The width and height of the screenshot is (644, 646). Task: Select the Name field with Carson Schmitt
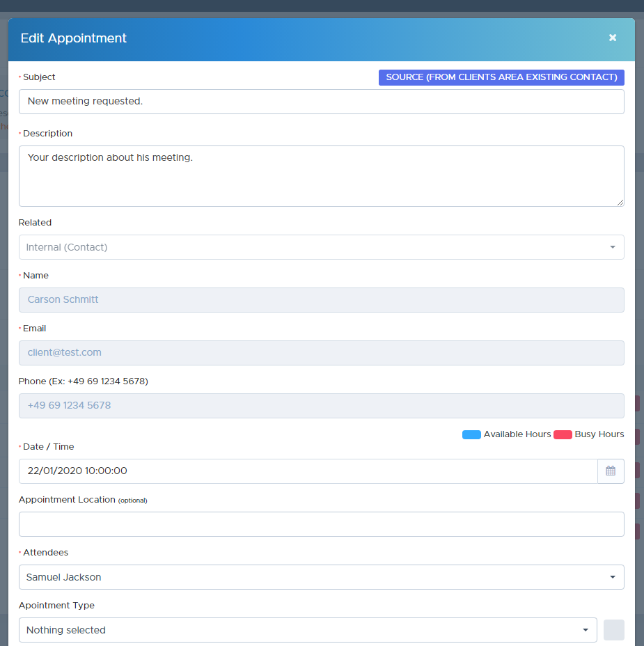[321, 300]
